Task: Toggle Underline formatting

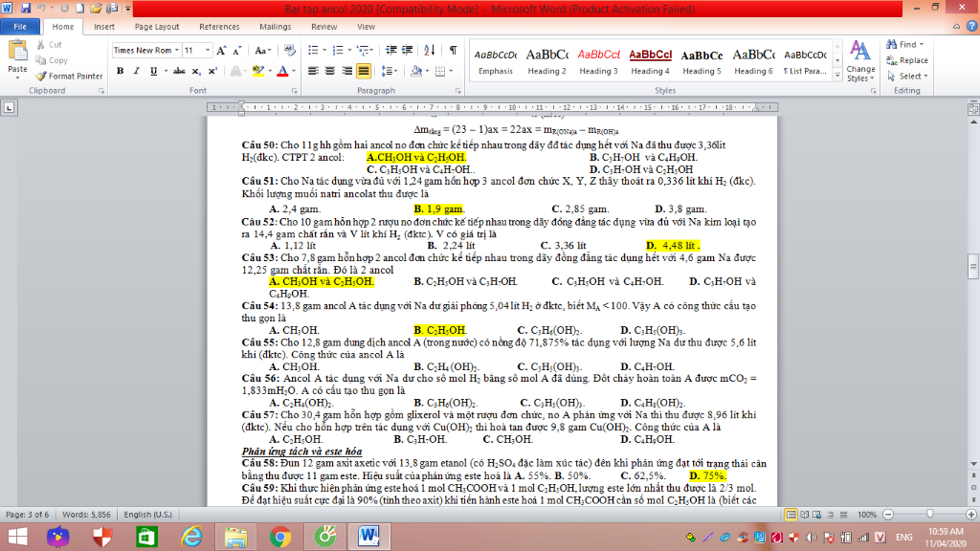Action: [x=153, y=71]
